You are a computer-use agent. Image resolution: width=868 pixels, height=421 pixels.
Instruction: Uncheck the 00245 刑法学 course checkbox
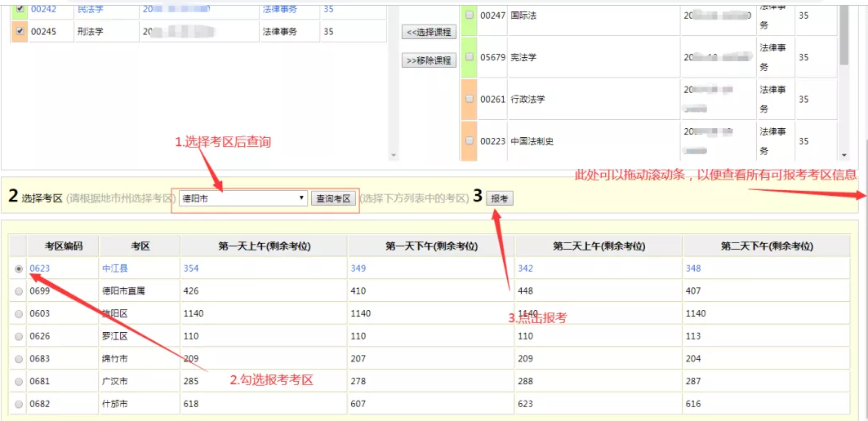coord(20,32)
